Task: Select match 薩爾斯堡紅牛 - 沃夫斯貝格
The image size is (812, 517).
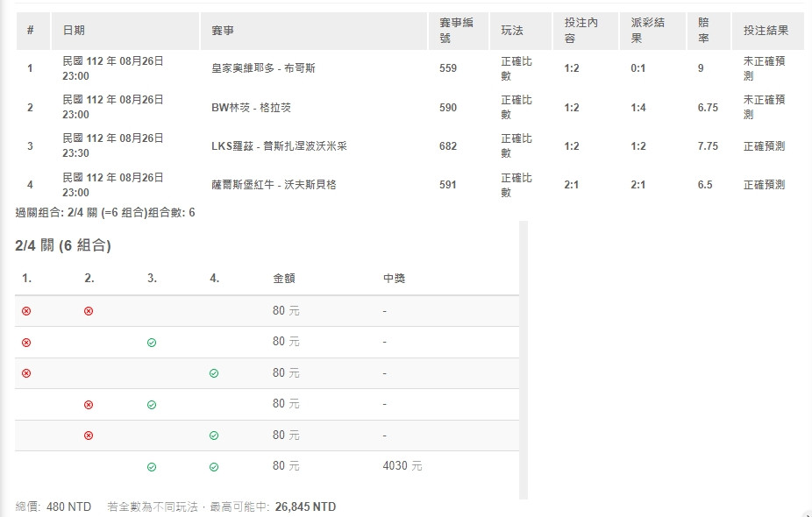Action: pyautogui.click(x=274, y=185)
